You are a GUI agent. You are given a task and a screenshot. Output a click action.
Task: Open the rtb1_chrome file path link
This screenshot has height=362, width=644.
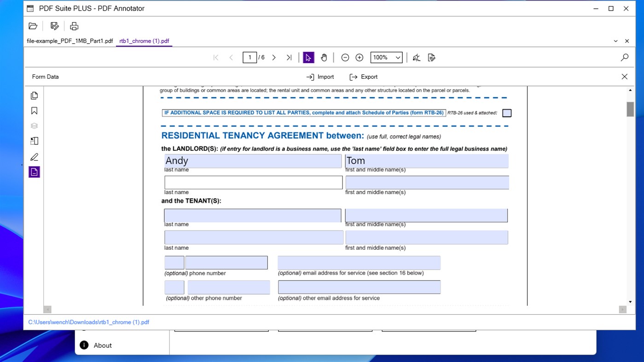click(x=89, y=322)
